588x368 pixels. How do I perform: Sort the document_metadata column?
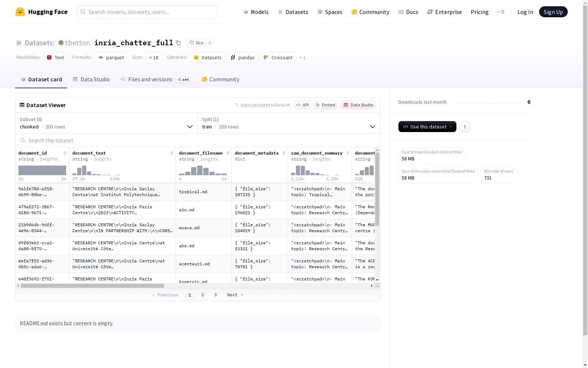pyautogui.click(x=284, y=153)
